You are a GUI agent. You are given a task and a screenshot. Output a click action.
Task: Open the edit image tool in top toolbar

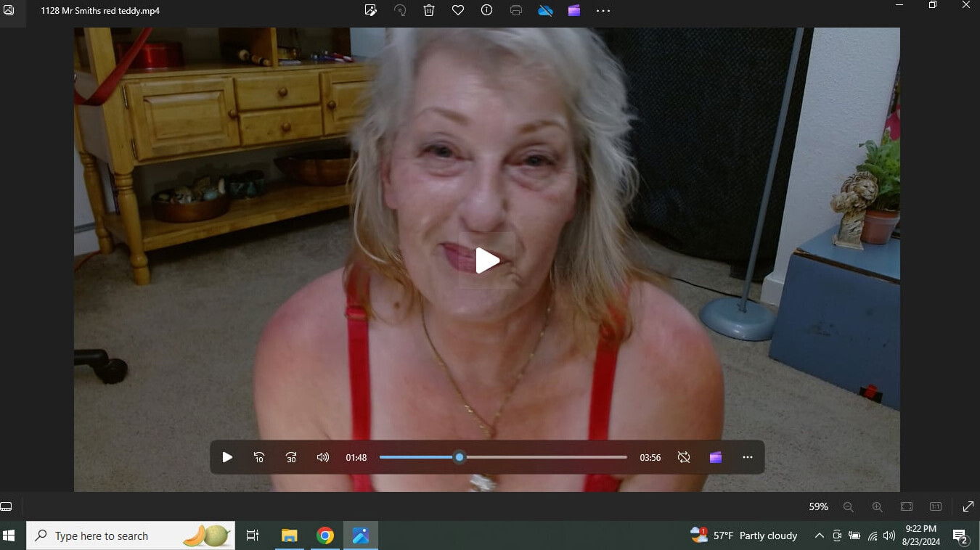pos(371,10)
